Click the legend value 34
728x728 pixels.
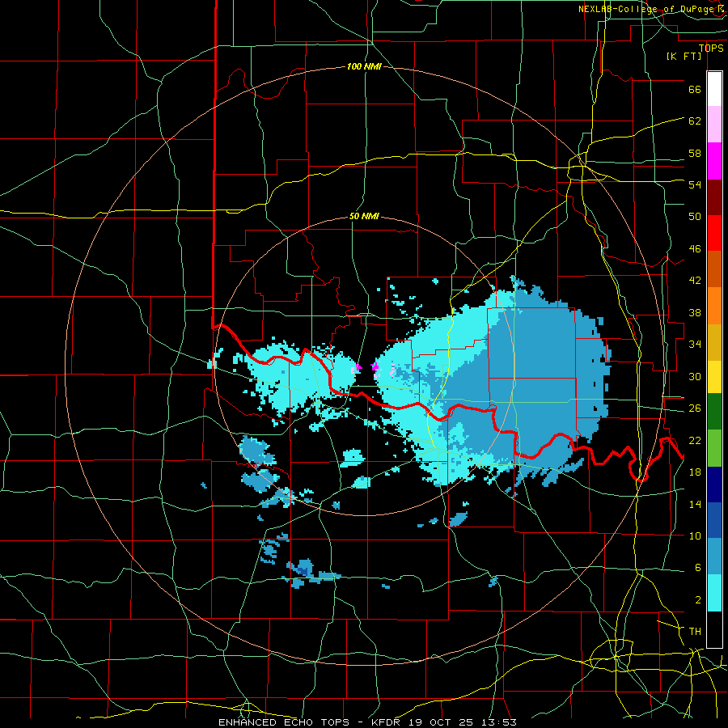[x=695, y=344]
